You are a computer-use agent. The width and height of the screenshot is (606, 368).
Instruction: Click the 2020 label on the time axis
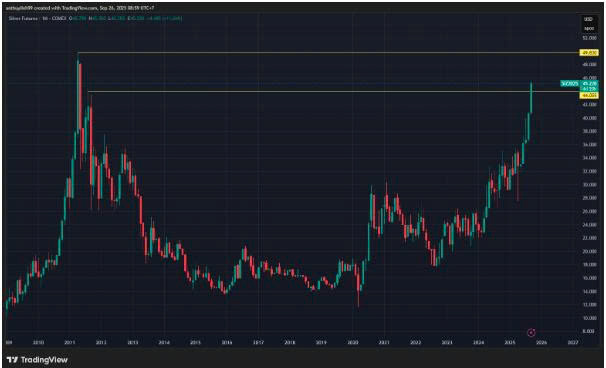[x=352, y=342]
